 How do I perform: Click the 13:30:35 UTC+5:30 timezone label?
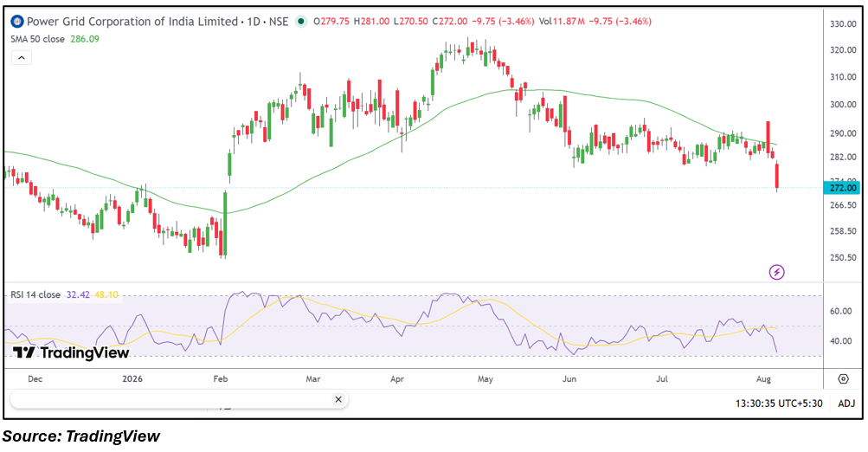coord(779,404)
